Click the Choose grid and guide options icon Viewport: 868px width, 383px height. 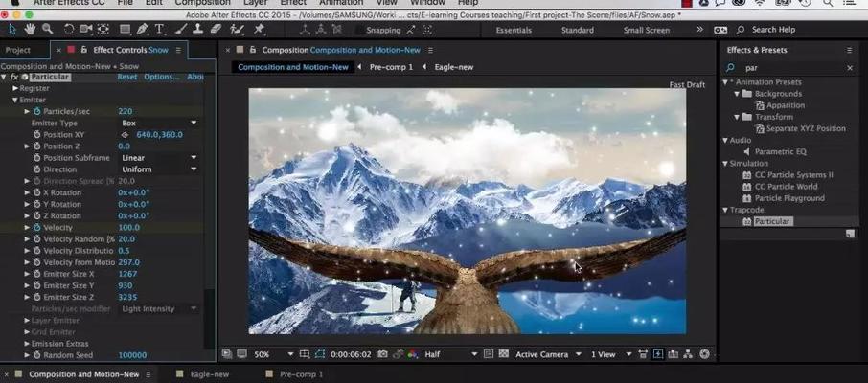point(305,354)
